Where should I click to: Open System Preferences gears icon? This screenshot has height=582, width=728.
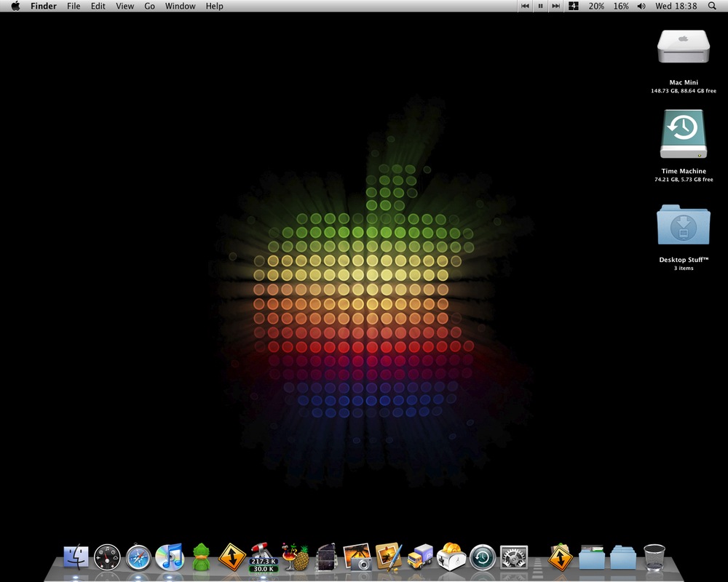click(x=514, y=557)
